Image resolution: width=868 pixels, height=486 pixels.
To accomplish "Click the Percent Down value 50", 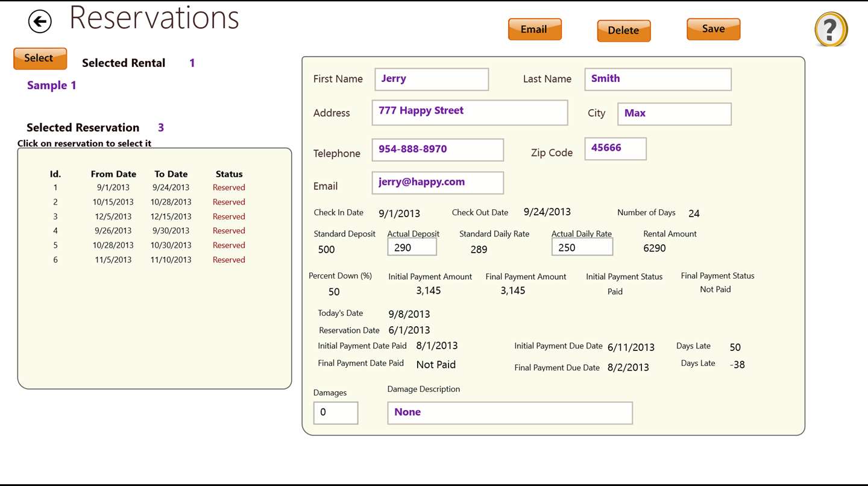I will [334, 292].
